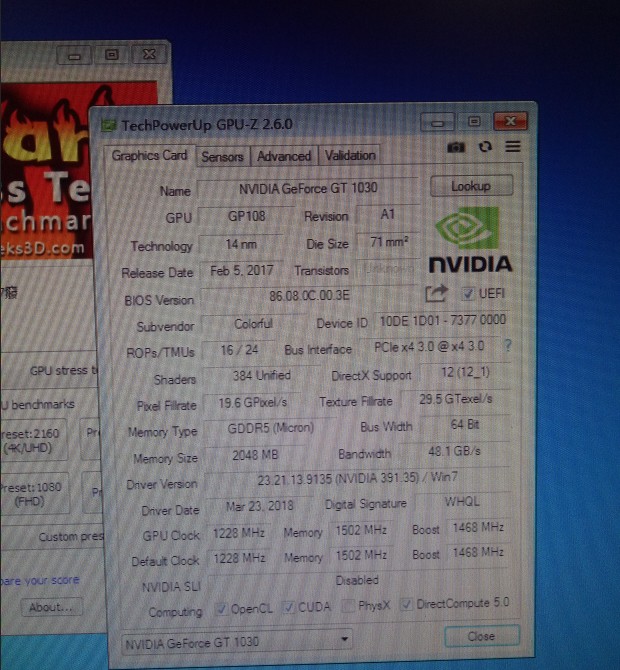
Task: Minimize the GPU-Z window
Action: coord(437,123)
